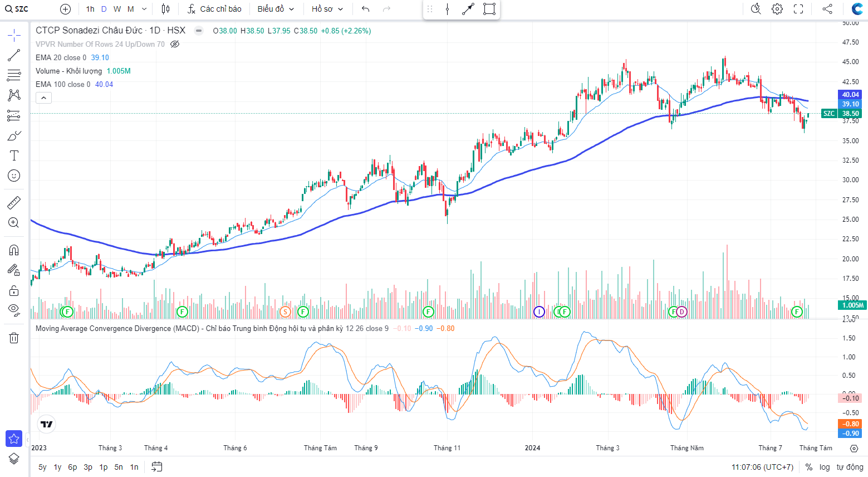
Task: Set range to 5n
Action: coord(119,467)
